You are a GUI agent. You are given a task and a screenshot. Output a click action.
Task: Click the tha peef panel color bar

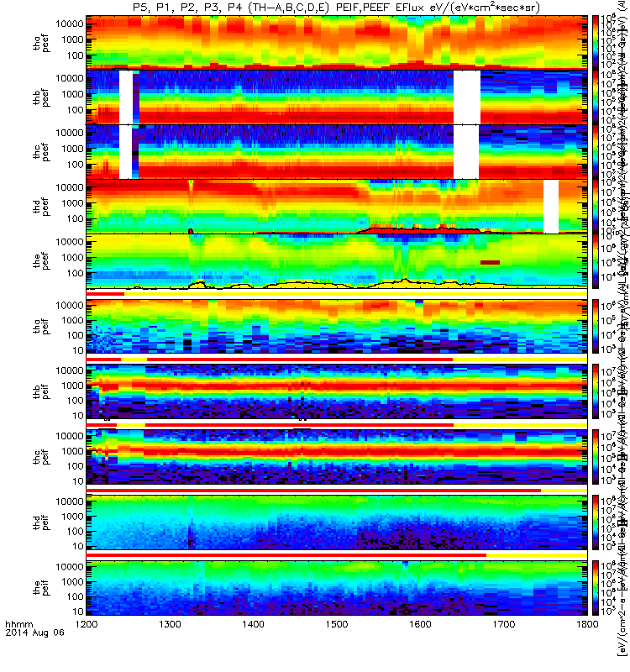coord(596,42)
